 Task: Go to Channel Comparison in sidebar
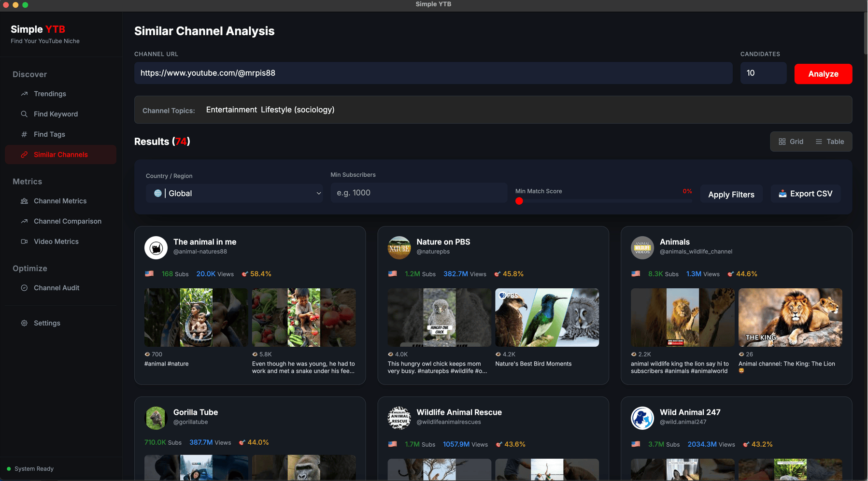click(x=67, y=221)
